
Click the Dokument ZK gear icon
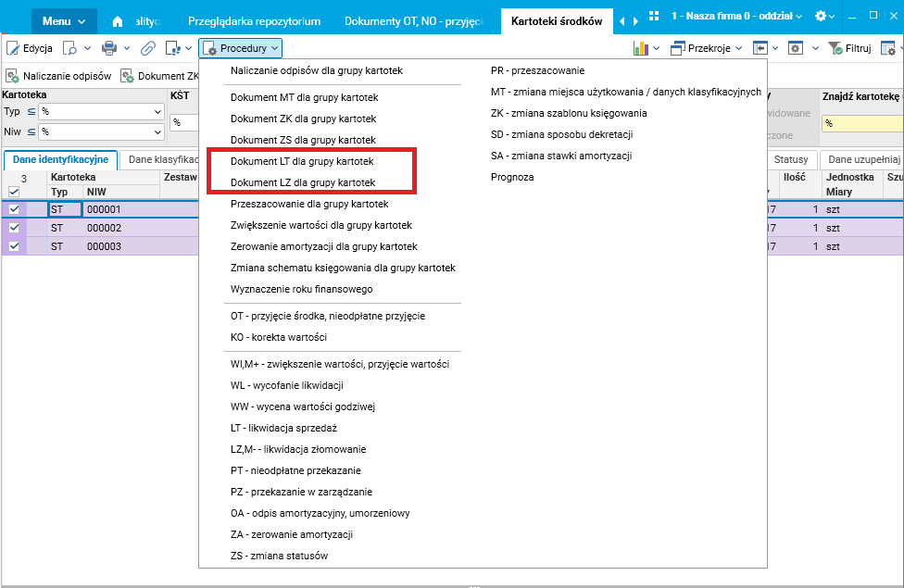(x=127, y=76)
